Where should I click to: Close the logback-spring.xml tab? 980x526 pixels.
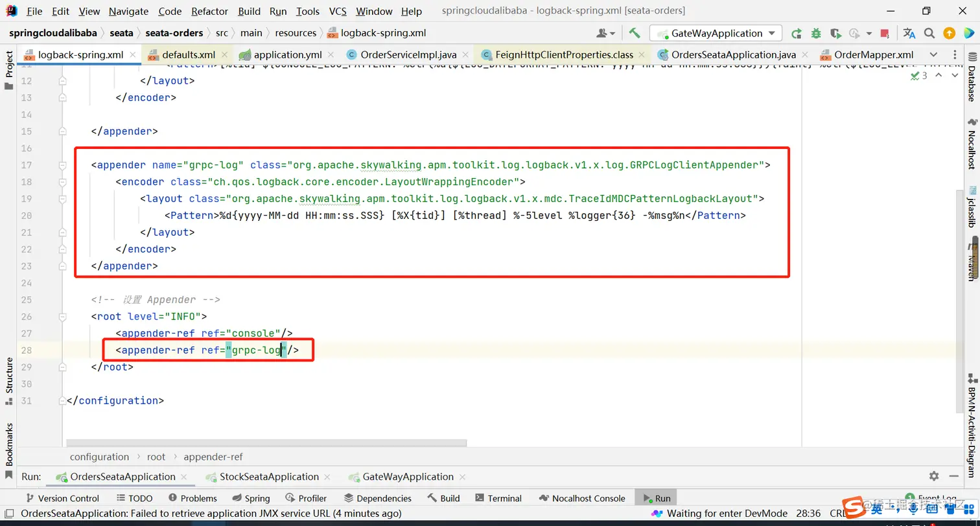point(133,55)
